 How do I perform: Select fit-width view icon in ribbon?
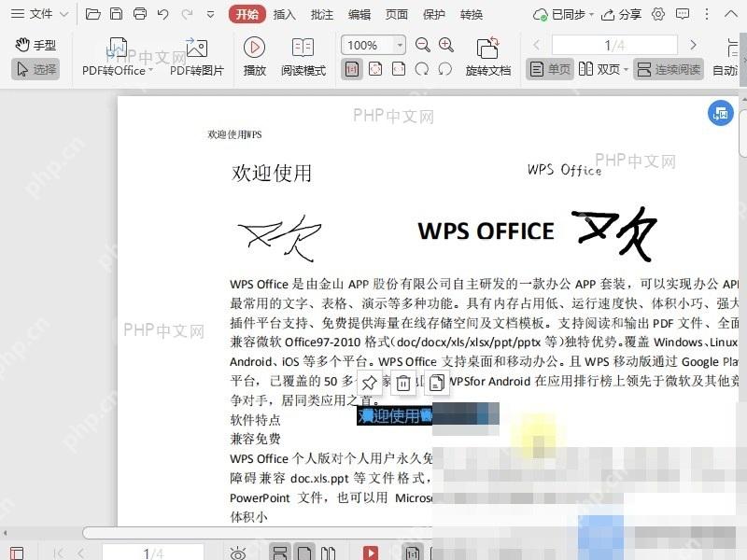point(399,69)
